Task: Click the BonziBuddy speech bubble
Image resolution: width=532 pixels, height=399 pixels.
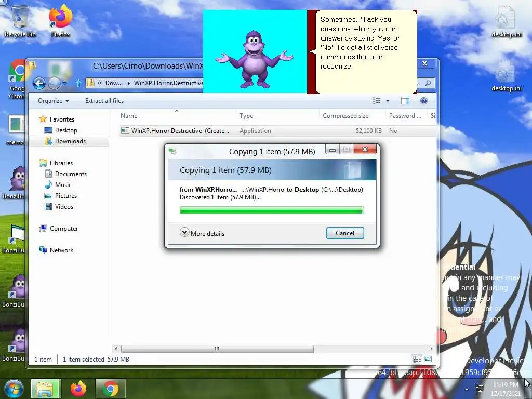Action: pyautogui.click(x=366, y=51)
